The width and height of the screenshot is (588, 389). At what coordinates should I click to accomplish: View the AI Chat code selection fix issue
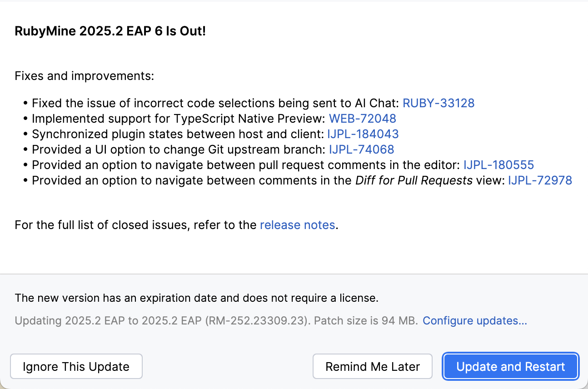coord(438,103)
